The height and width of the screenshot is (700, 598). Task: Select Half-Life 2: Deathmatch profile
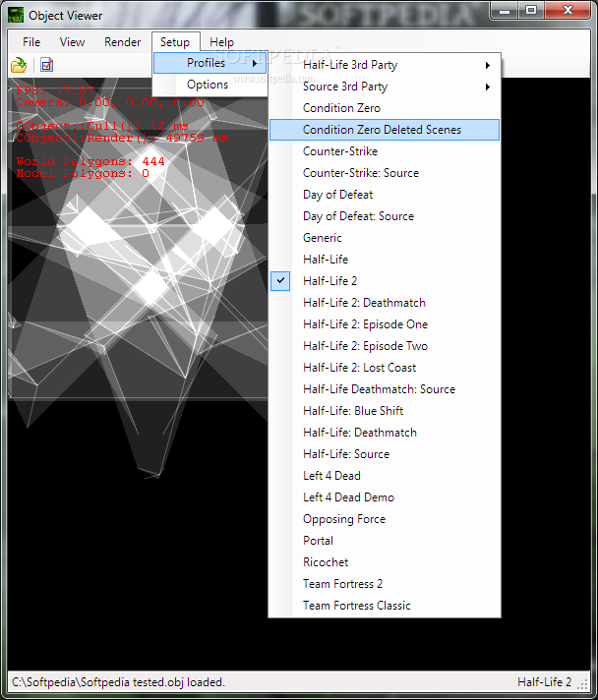click(385, 303)
